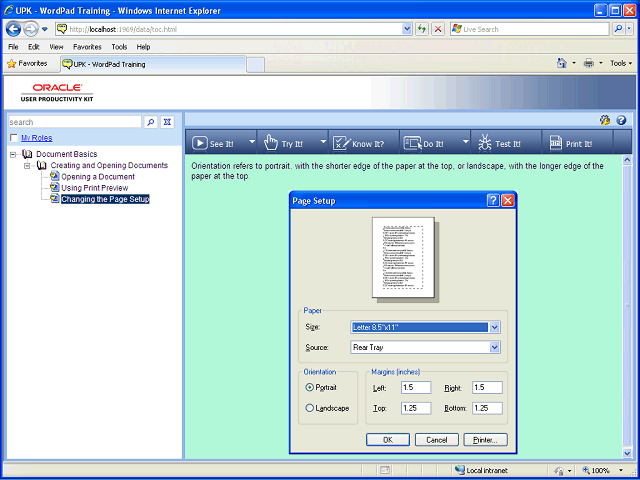640x480 pixels.
Task: Open the View menu
Action: coord(56,47)
